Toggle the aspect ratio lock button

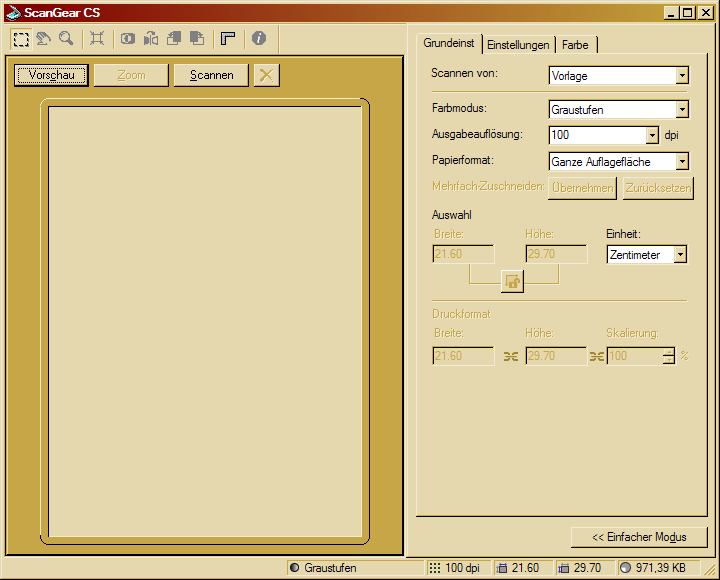[x=513, y=282]
